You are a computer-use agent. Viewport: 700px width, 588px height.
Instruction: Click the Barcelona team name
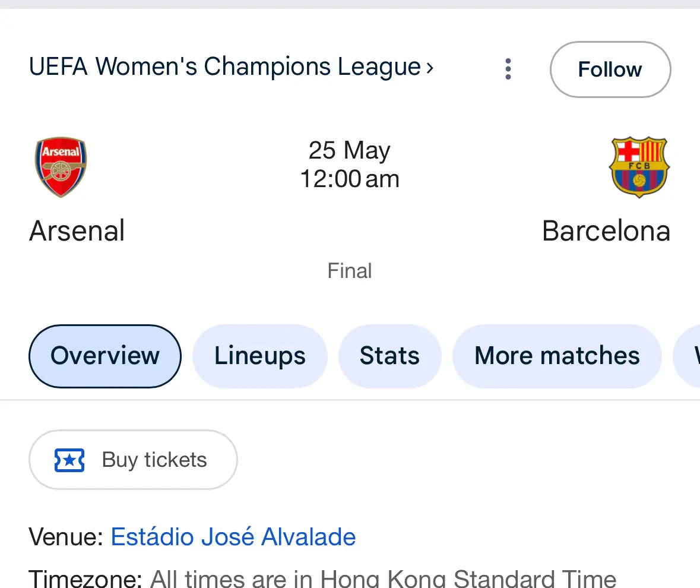pyautogui.click(x=606, y=231)
